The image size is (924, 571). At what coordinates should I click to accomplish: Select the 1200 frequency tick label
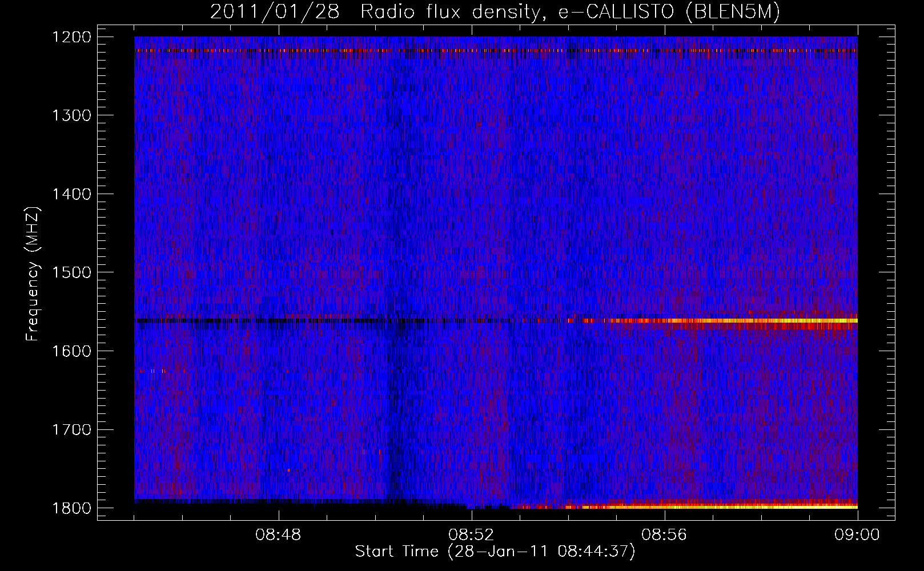71,37
